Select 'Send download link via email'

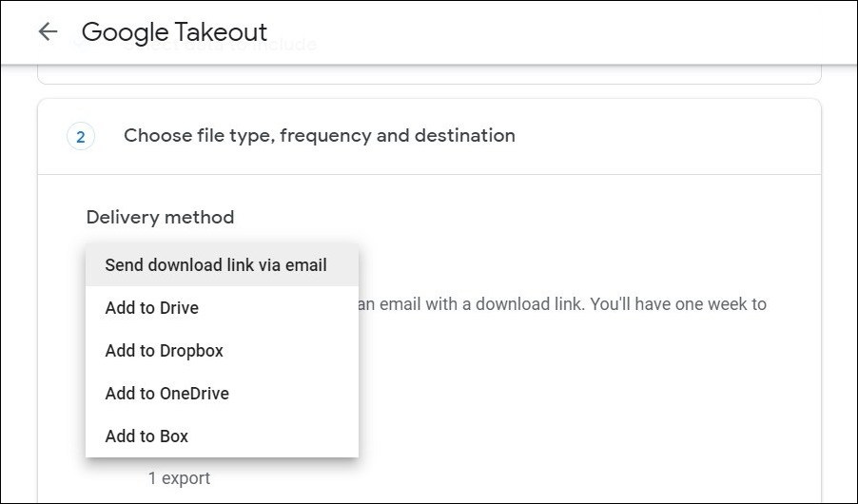[216, 265]
